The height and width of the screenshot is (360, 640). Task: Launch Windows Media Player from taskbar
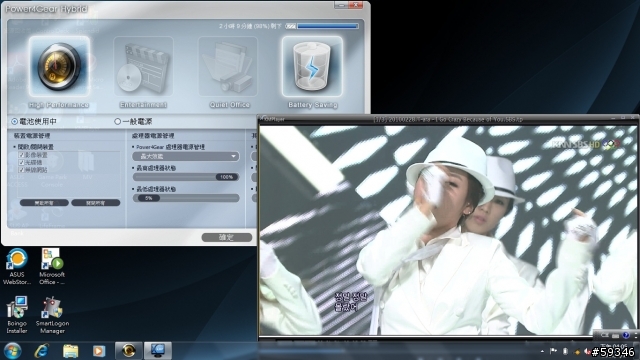coord(99,351)
